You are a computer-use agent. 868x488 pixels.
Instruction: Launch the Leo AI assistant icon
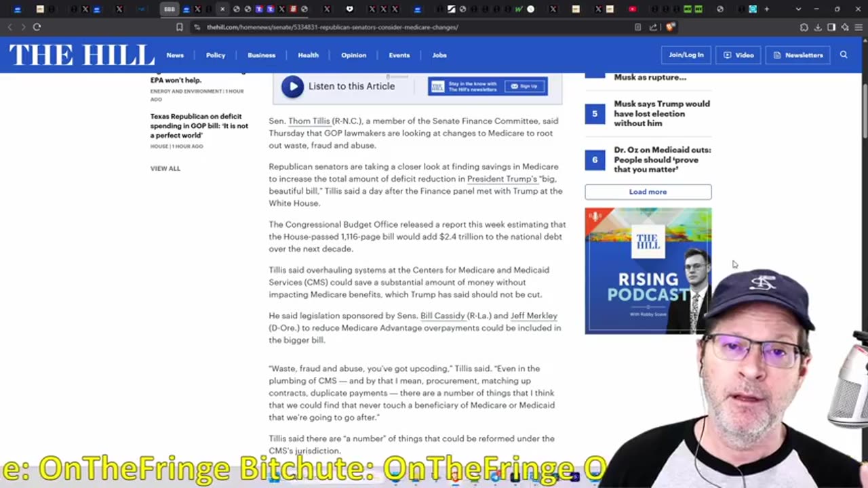pos(845,27)
